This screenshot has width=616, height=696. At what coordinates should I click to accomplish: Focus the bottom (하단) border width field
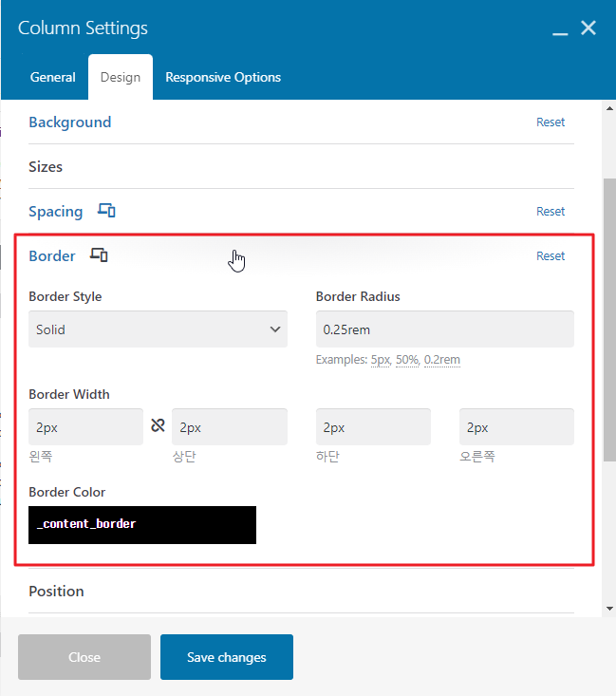pos(373,427)
